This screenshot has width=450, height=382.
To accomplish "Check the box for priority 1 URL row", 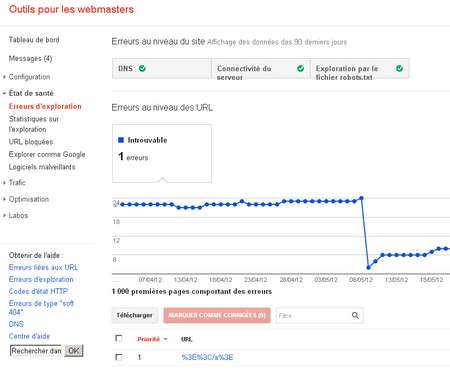I will click(118, 357).
